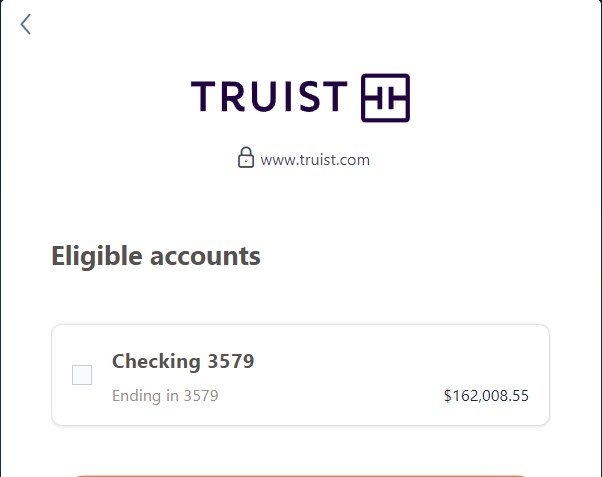602x477 pixels.
Task: Click the orange button at the bottom edge
Action: click(301, 475)
